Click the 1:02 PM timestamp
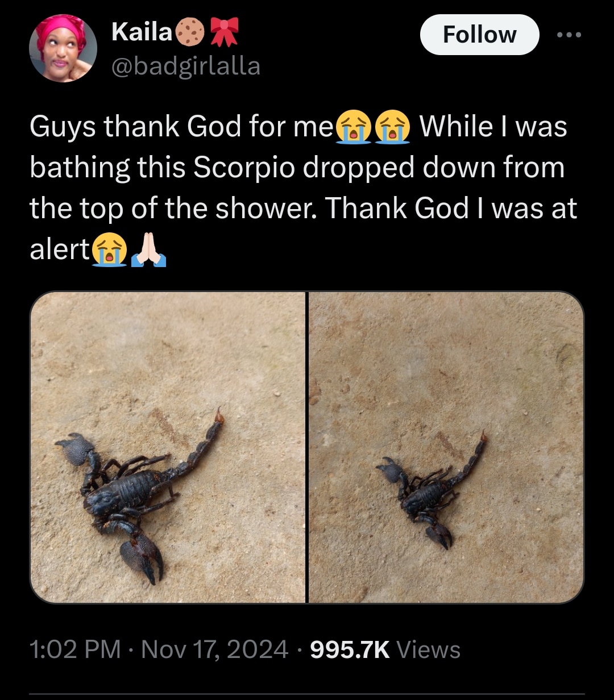 pos(75,649)
